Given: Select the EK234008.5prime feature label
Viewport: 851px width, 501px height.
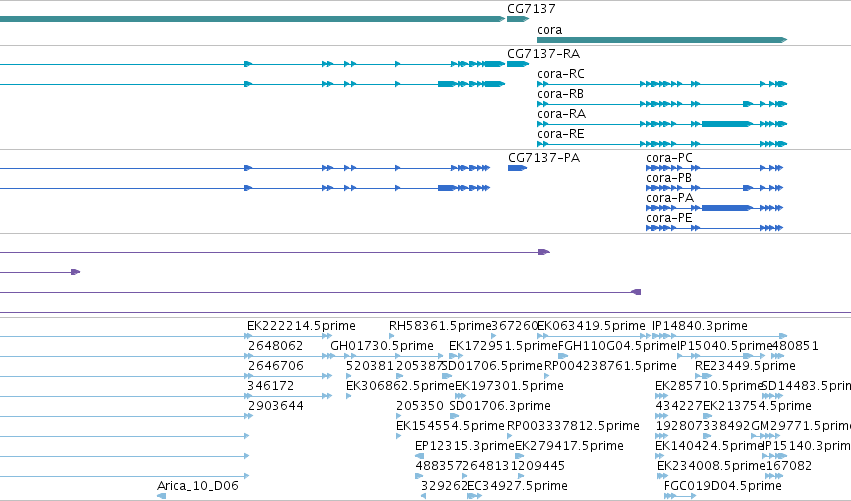Looking at the screenshot, I should point(711,466).
